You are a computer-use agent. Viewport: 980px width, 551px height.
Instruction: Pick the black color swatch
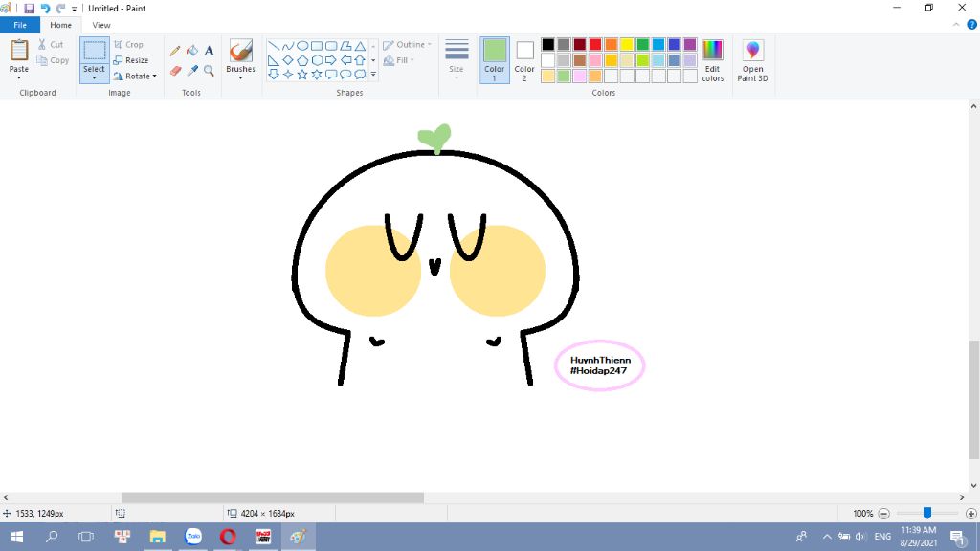(x=548, y=44)
